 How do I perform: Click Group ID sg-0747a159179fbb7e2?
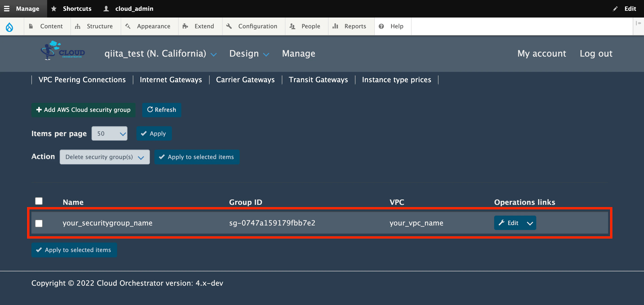pos(272,223)
